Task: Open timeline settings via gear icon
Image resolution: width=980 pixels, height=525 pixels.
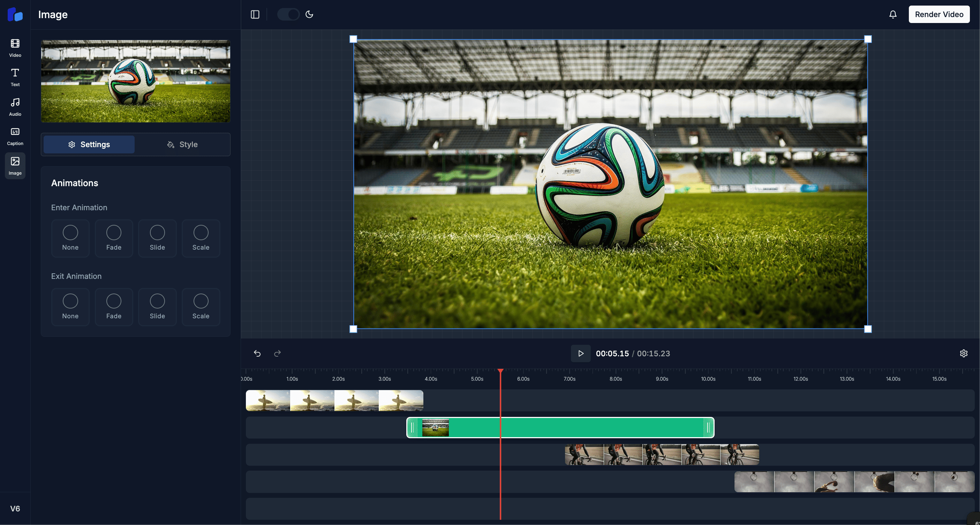Action: 964,353
